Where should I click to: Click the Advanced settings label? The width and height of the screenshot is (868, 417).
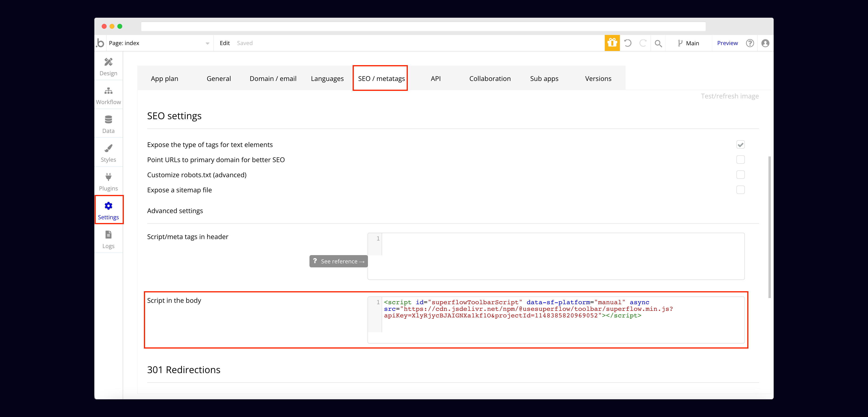(175, 211)
